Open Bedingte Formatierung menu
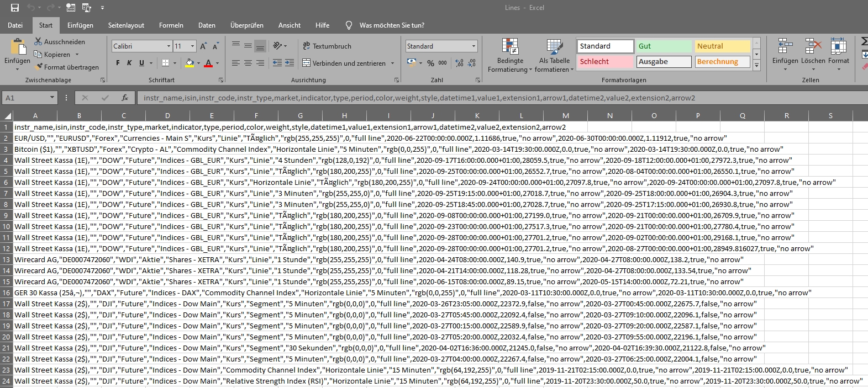This screenshot has width=868, height=388. 510,55
